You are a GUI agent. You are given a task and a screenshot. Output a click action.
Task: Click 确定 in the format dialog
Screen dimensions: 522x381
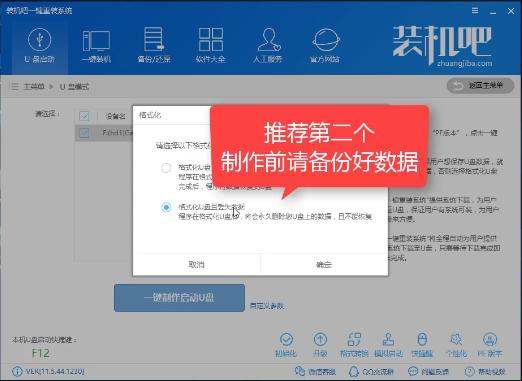point(324,265)
